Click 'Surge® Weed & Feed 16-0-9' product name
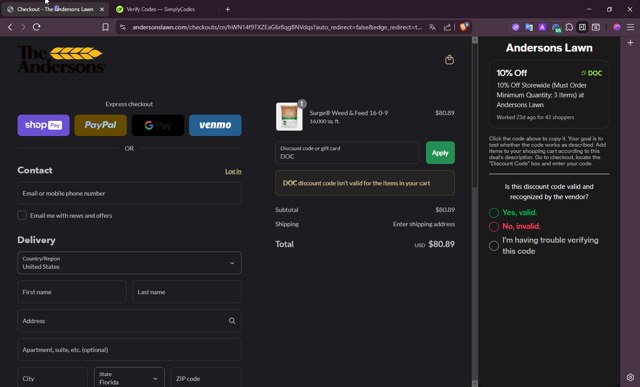The width and height of the screenshot is (640, 387). click(x=349, y=113)
